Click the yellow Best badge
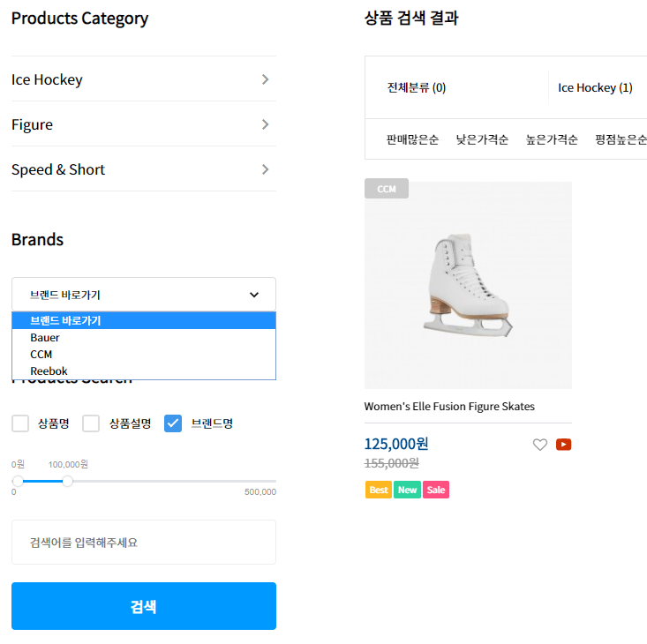 pos(379,490)
